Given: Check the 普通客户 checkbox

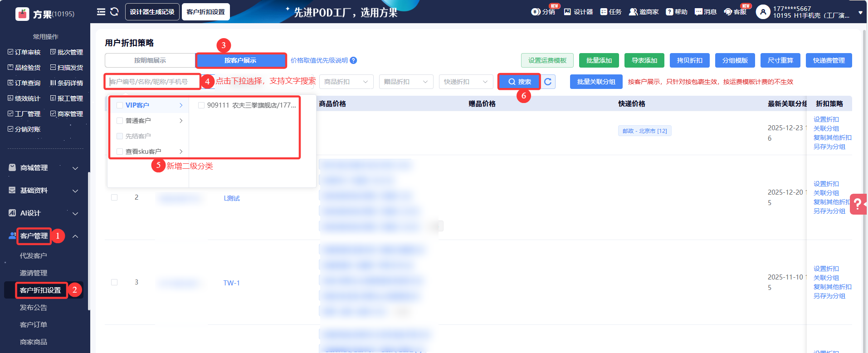Looking at the screenshot, I should tap(120, 121).
